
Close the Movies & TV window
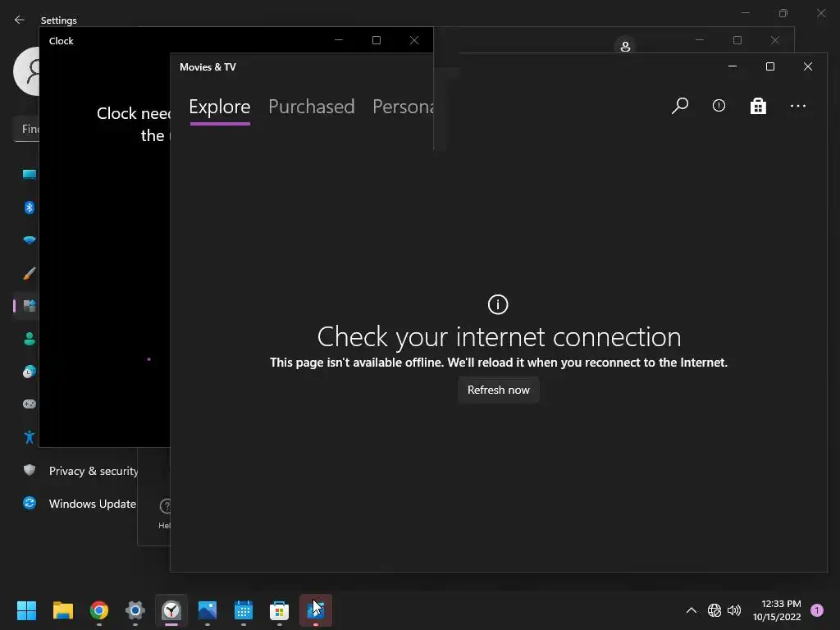coord(808,66)
